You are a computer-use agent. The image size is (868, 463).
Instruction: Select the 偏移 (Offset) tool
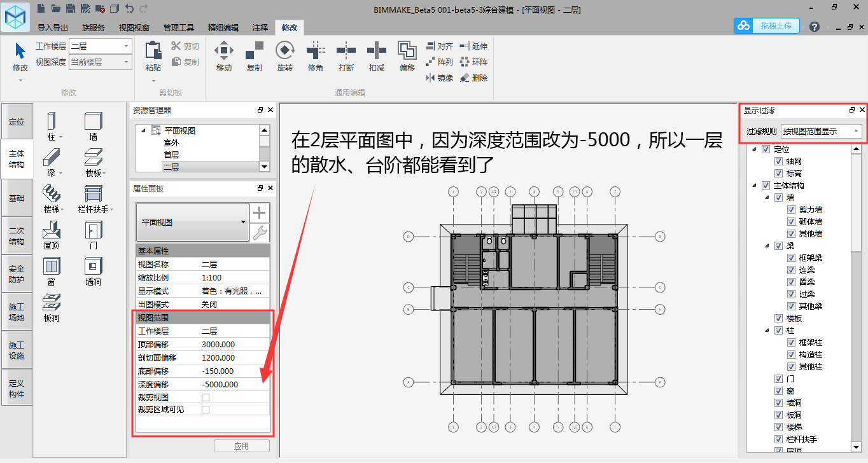point(407,56)
